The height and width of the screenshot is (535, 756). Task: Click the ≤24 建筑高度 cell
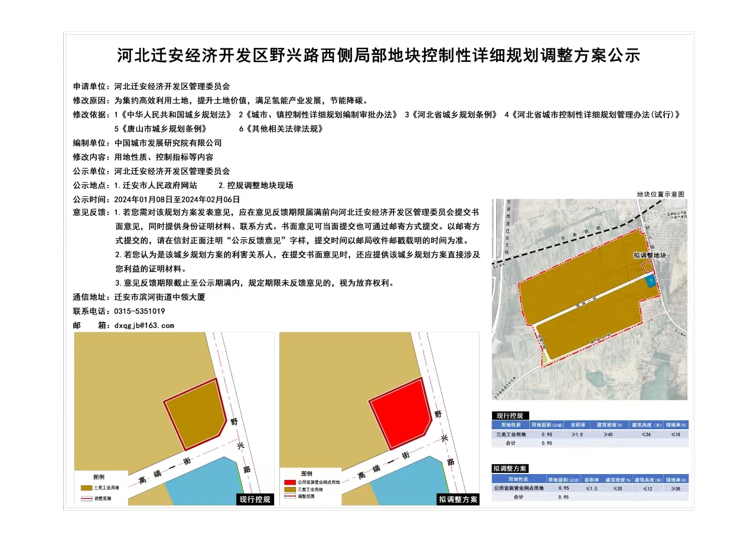click(x=646, y=435)
